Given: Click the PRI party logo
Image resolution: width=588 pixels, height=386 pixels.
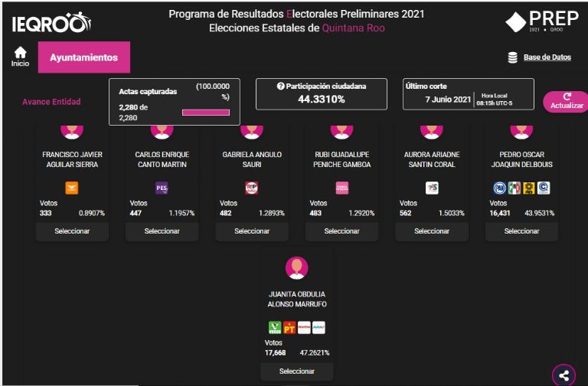Looking at the screenshot, I should tap(514, 188).
